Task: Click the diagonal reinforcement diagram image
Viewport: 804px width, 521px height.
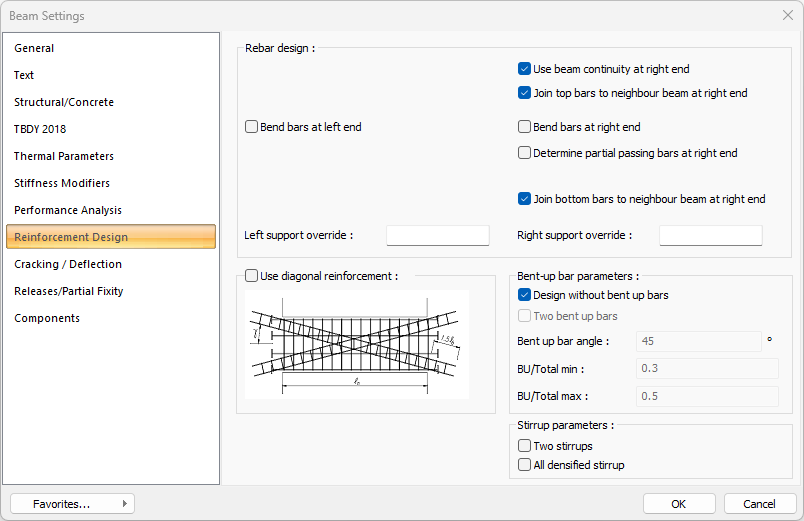Action: (x=356, y=344)
